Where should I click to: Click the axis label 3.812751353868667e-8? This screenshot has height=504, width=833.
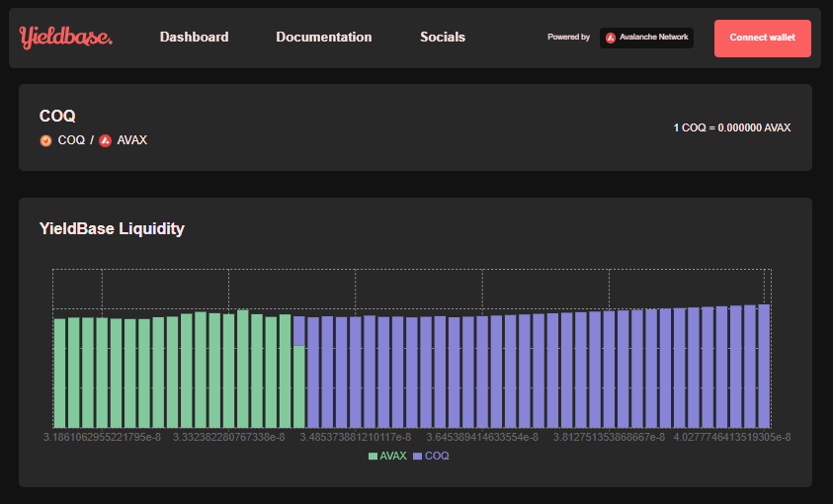pos(609,437)
